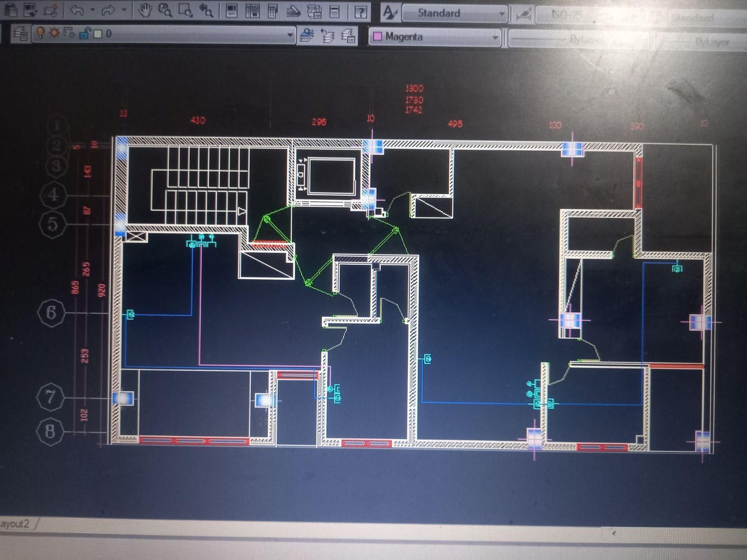Click the magenta color swatch
Screen dimensions: 747x560
pos(377,36)
